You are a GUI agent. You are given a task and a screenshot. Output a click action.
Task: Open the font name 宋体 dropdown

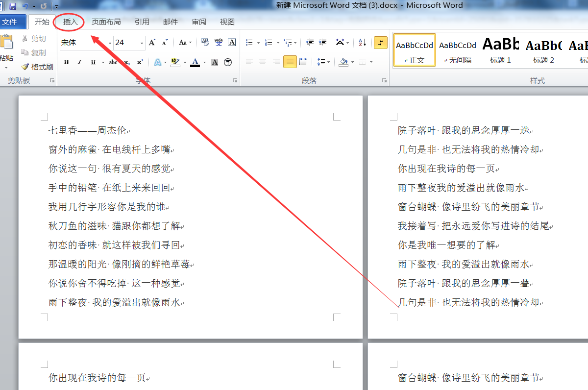[110, 43]
